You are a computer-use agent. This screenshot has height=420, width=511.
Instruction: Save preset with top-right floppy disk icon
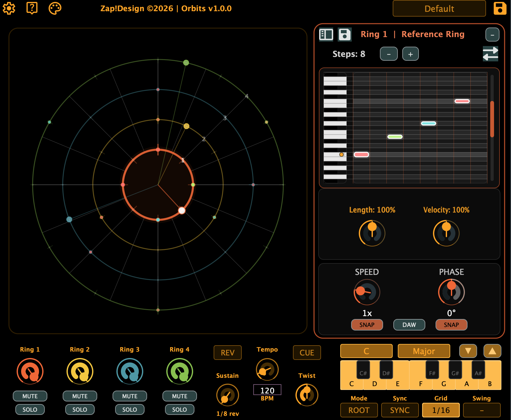[x=500, y=8]
